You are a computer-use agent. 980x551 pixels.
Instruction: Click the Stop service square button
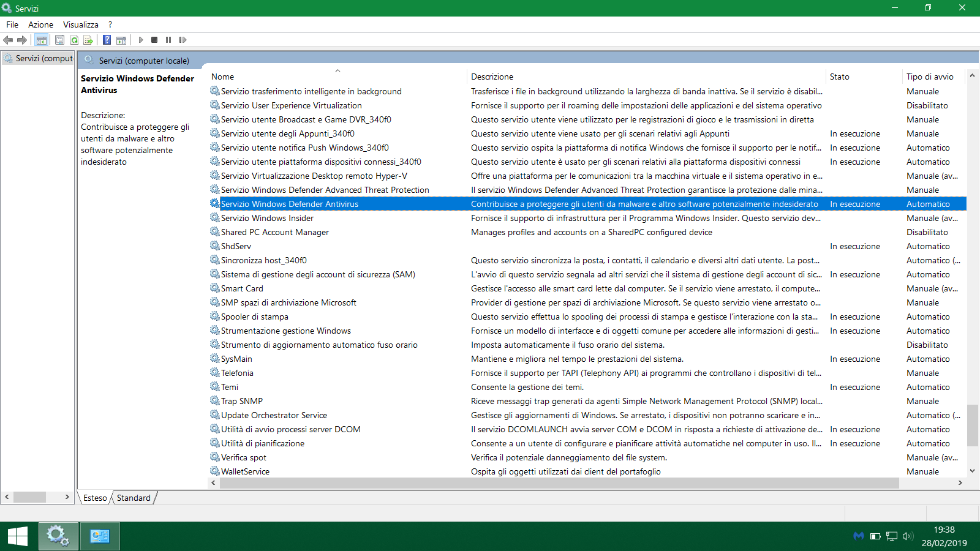point(154,40)
